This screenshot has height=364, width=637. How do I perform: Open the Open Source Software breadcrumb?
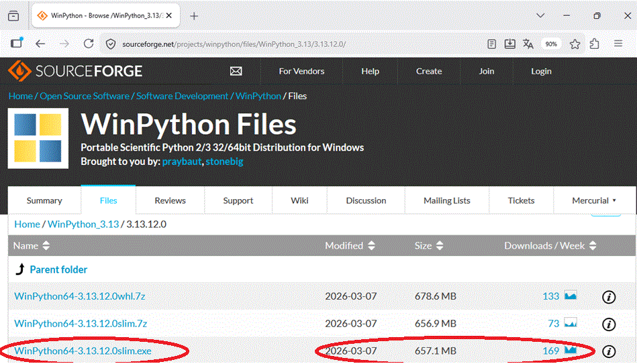coord(85,96)
